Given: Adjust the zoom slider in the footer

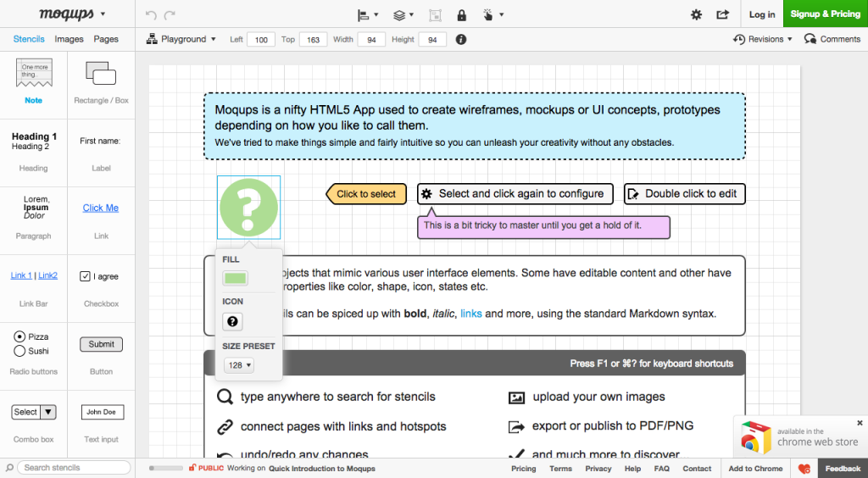Looking at the screenshot, I should 165,468.
